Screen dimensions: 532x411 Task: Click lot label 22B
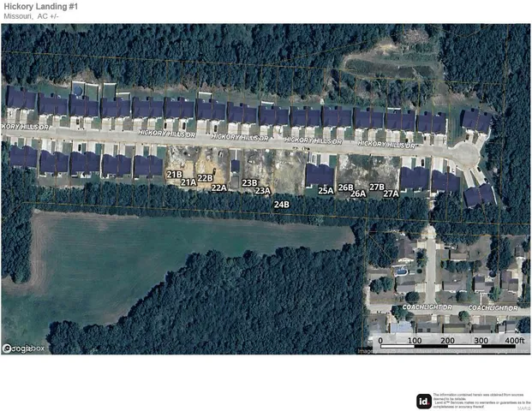click(205, 178)
